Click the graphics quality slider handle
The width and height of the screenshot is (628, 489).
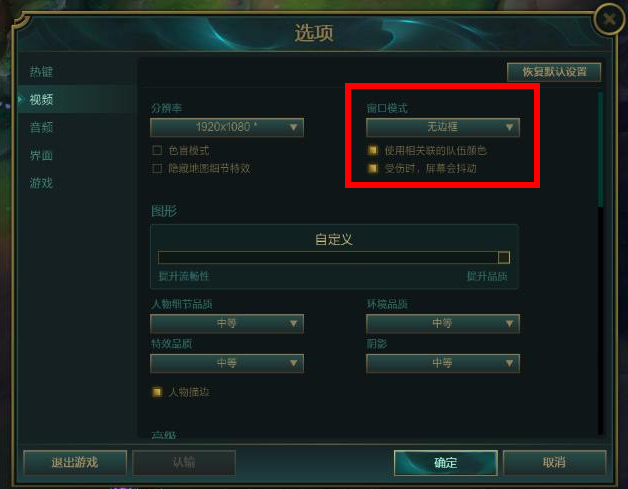[x=504, y=257]
